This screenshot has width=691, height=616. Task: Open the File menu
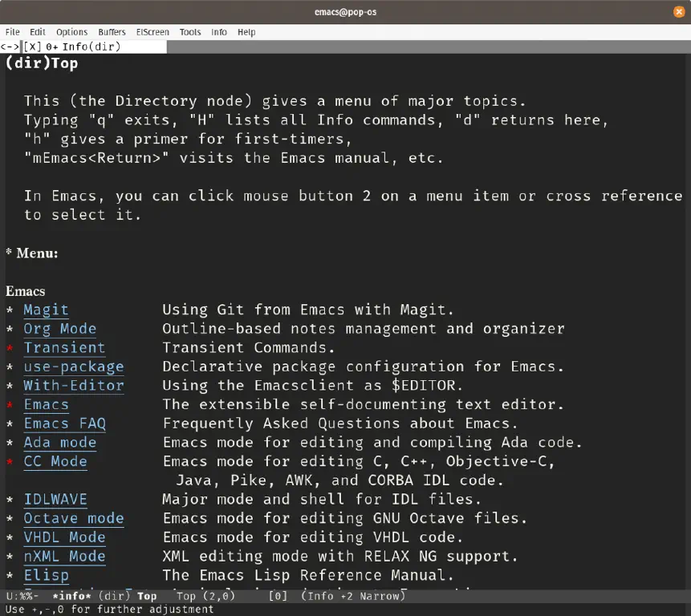(x=12, y=32)
